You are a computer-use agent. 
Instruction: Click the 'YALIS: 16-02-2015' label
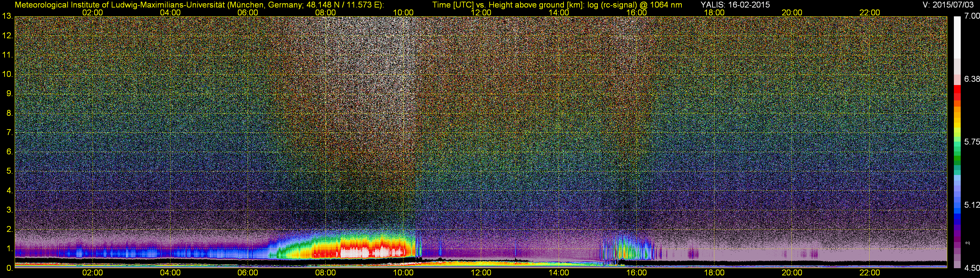pos(735,5)
